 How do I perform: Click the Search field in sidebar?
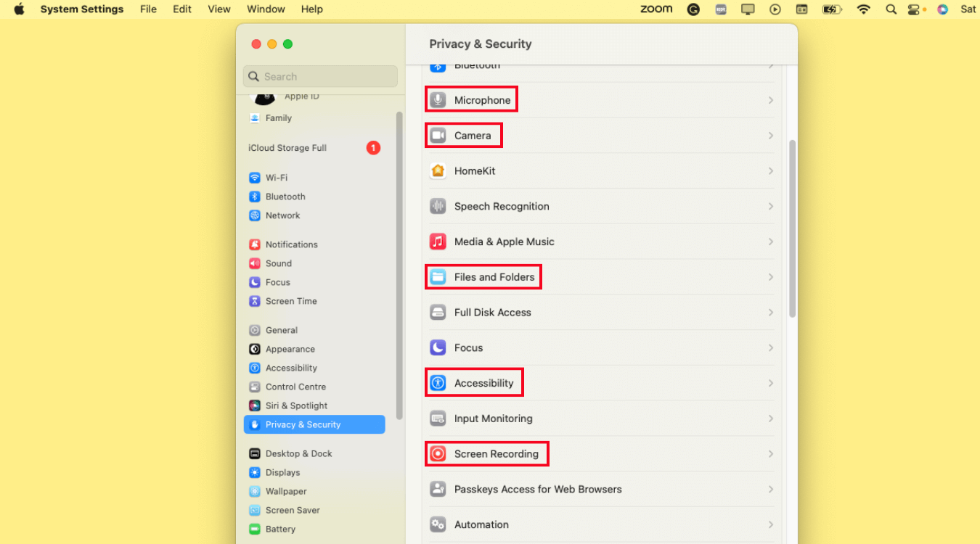[x=320, y=76]
